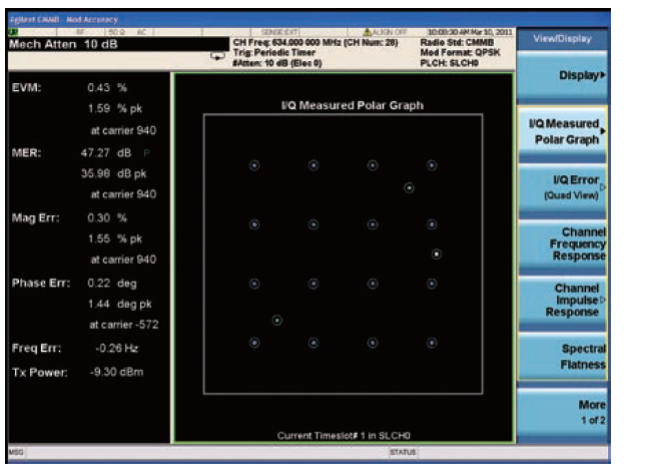Click the MER 47.27 dB value

point(106,153)
